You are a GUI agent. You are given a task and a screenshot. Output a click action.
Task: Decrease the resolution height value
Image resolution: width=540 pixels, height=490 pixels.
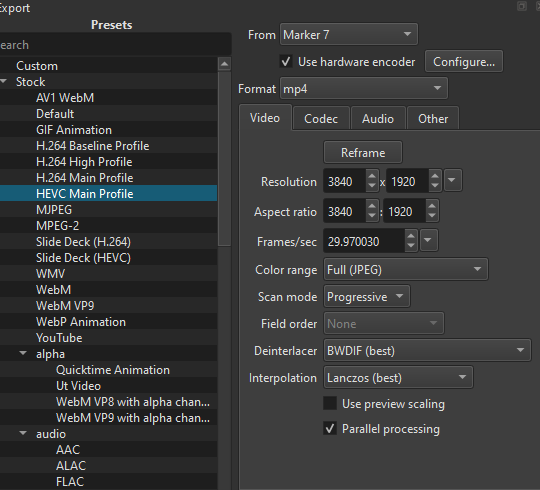(435, 185)
